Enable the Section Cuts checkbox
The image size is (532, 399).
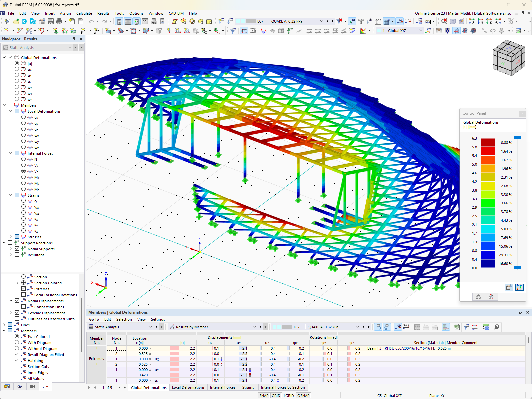pyautogui.click(x=17, y=366)
